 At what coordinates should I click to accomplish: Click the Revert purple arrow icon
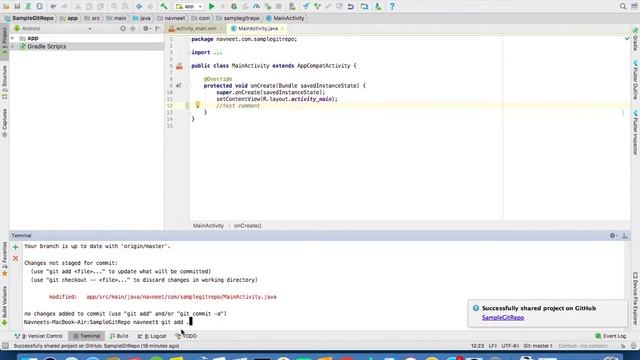(x=351, y=7)
